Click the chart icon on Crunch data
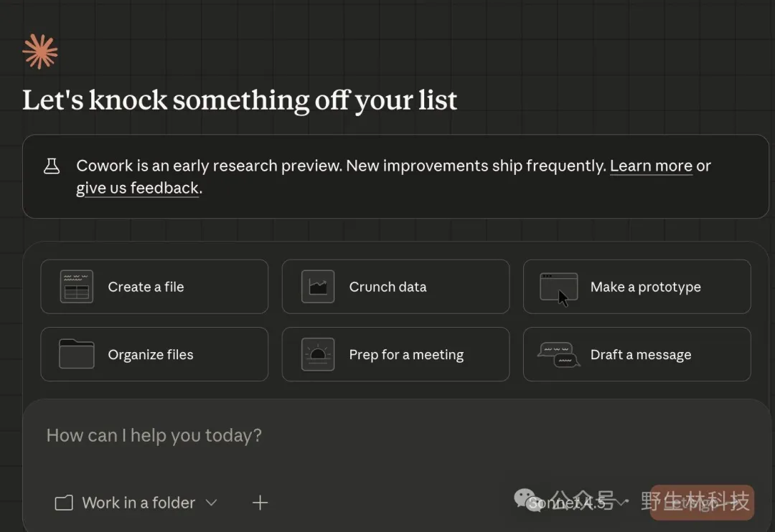 coord(317,287)
